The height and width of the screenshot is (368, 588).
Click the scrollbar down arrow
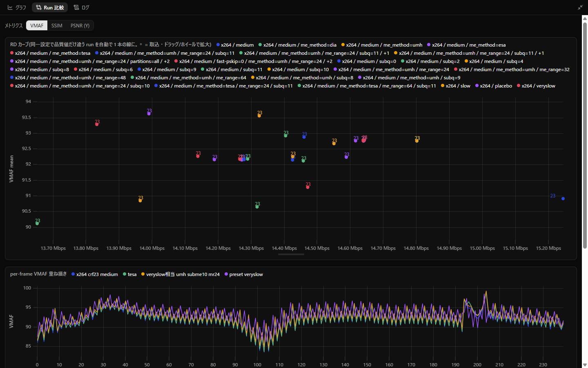(585, 365)
